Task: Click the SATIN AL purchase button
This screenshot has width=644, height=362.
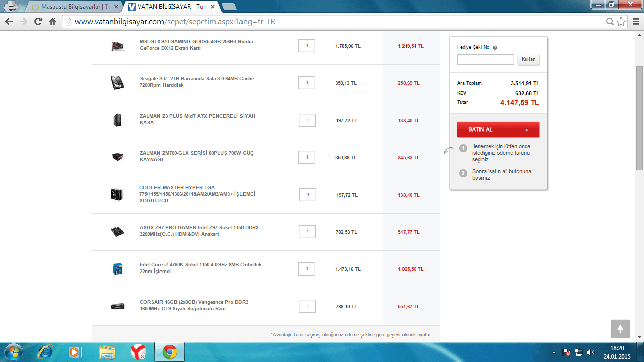Action: tap(498, 129)
